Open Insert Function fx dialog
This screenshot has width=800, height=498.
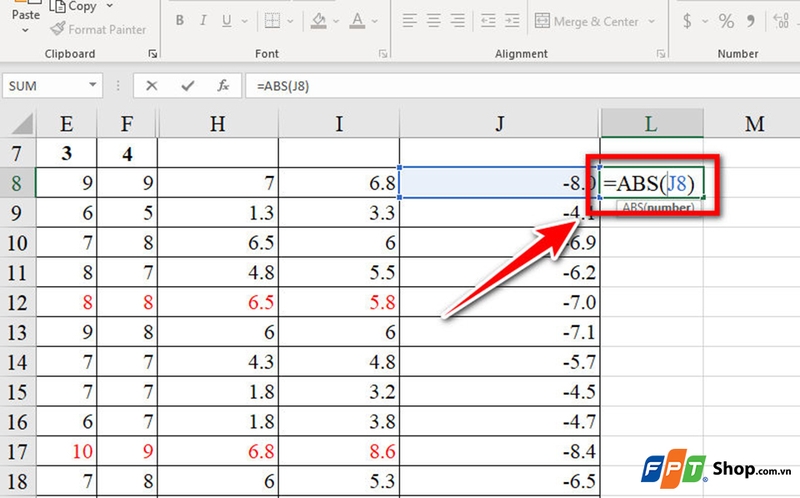[x=223, y=86]
